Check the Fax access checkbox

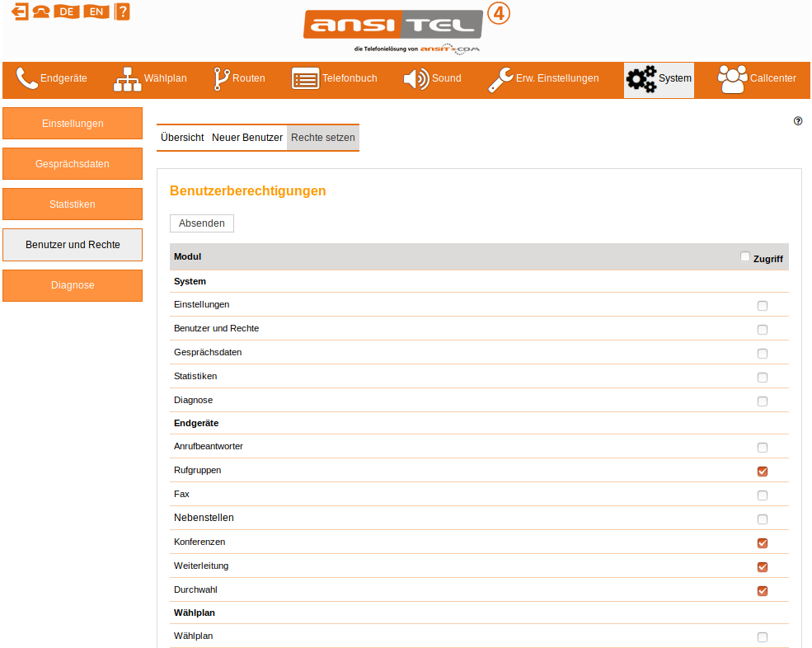tap(762, 495)
